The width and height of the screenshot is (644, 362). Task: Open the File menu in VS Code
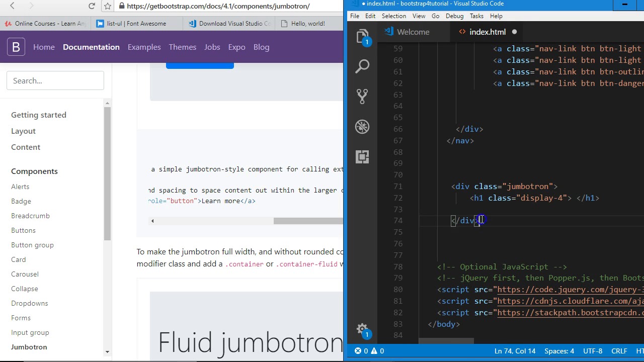(x=355, y=16)
